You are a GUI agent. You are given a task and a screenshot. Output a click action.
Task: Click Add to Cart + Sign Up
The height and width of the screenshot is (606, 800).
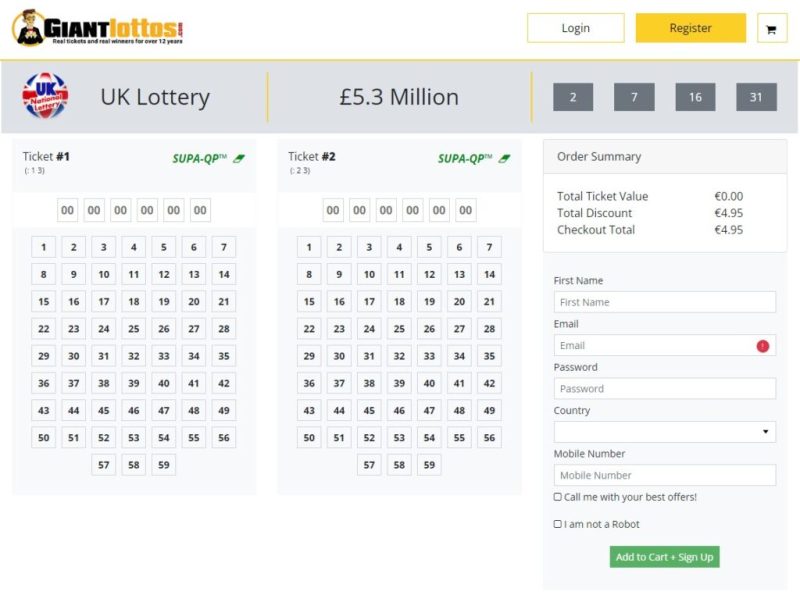664,557
